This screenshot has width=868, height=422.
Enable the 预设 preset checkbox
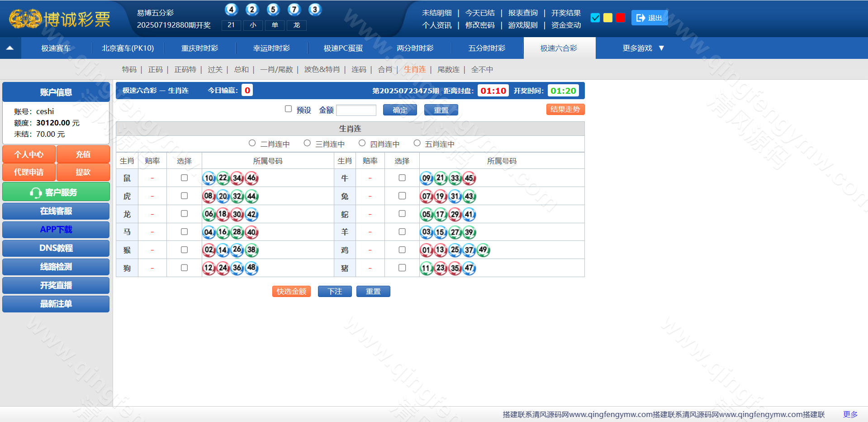coord(288,109)
